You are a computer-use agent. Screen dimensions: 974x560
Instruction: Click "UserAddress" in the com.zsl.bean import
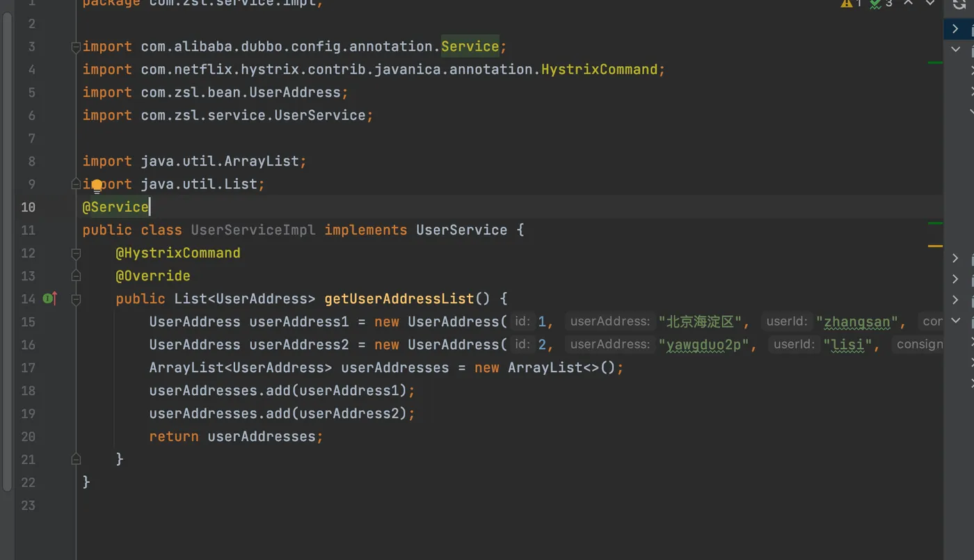[x=295, y=93]
